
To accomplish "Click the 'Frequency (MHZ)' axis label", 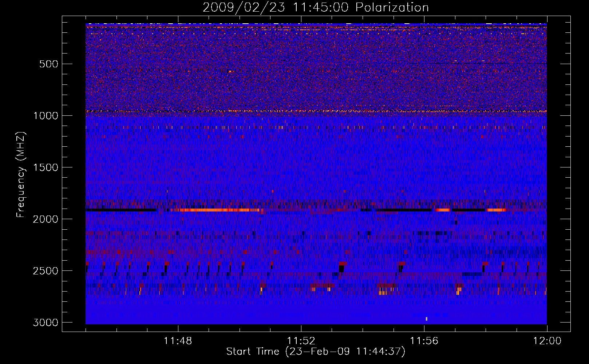I will [21, 175].
